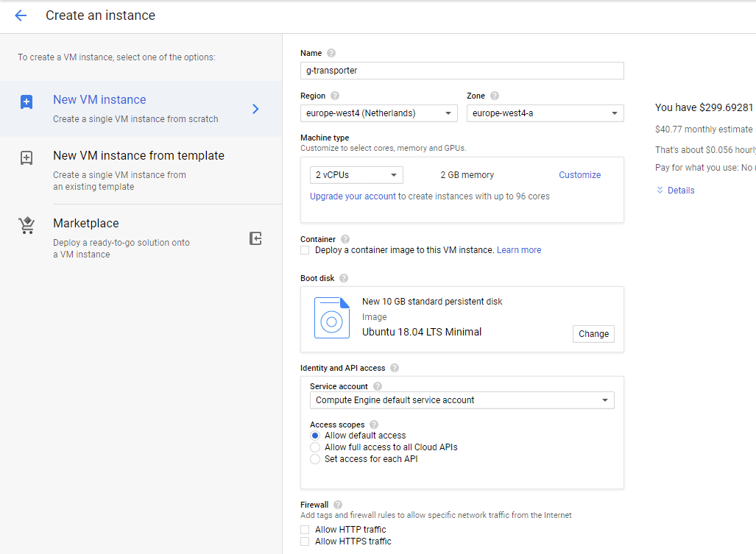Click the VM from template icon
The height and width of the screenshot is (554, 756).
(27, 157)
